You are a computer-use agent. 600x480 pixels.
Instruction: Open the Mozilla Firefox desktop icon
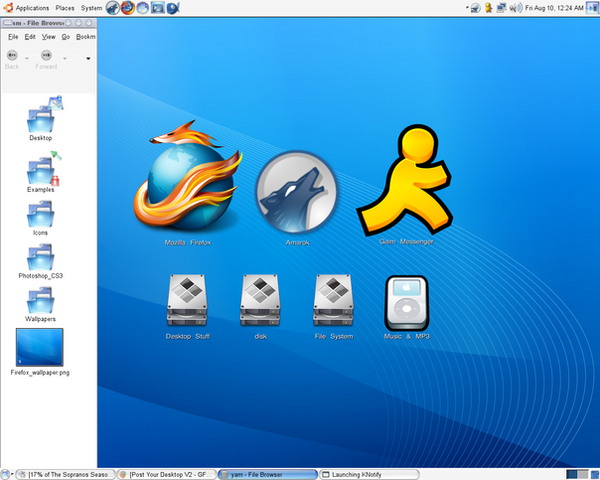coord(188,177)
